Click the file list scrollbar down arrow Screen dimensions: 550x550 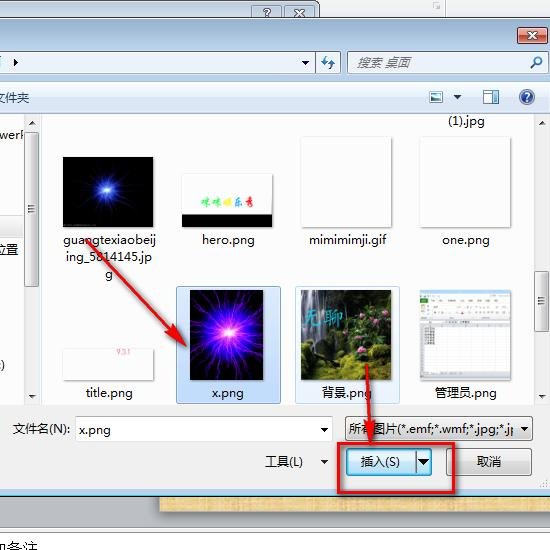542,397
